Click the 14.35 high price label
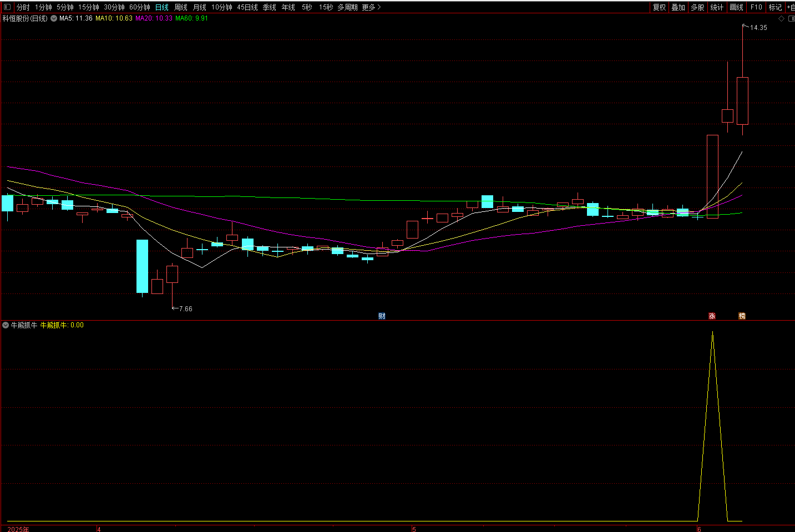Viewport: 795px width, 532px height. (758, 28)
